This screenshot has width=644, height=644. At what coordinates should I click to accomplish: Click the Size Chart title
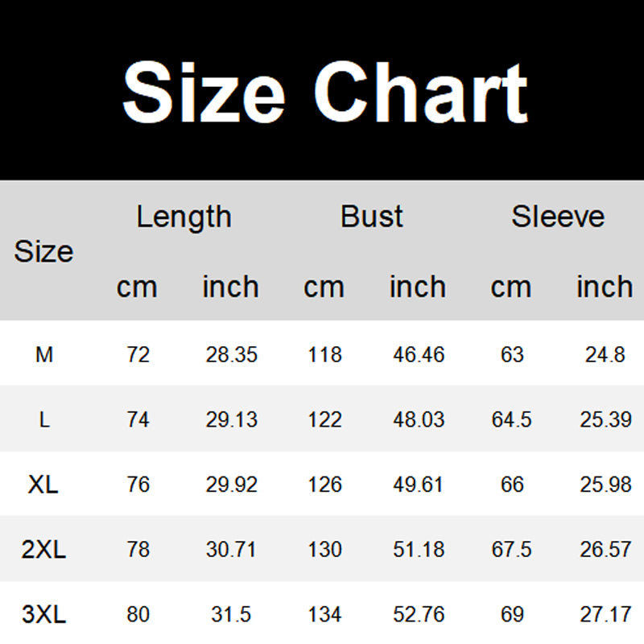click(324, 93)
